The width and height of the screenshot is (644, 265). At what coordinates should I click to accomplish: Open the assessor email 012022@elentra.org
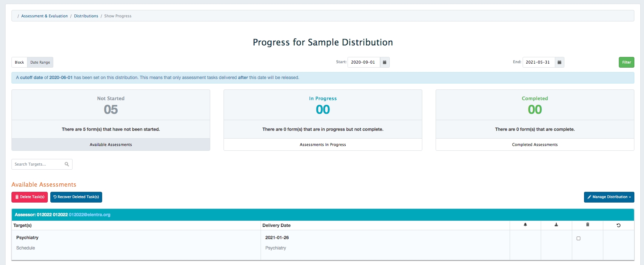[90, 215]
